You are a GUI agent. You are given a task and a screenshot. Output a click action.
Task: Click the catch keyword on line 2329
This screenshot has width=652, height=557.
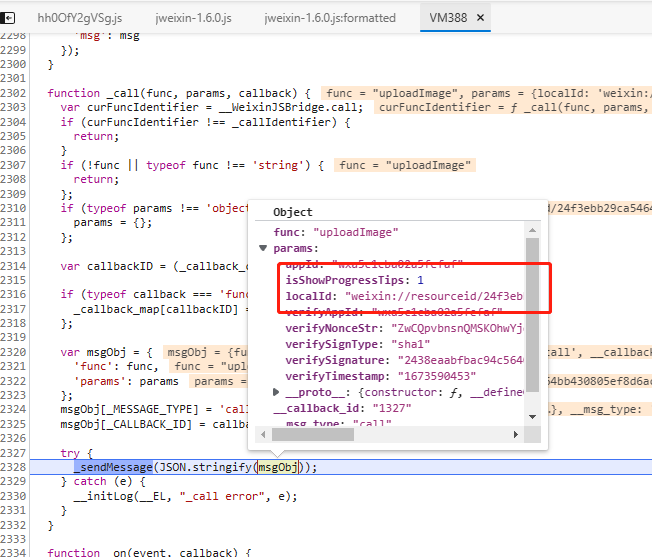[90, 482]
